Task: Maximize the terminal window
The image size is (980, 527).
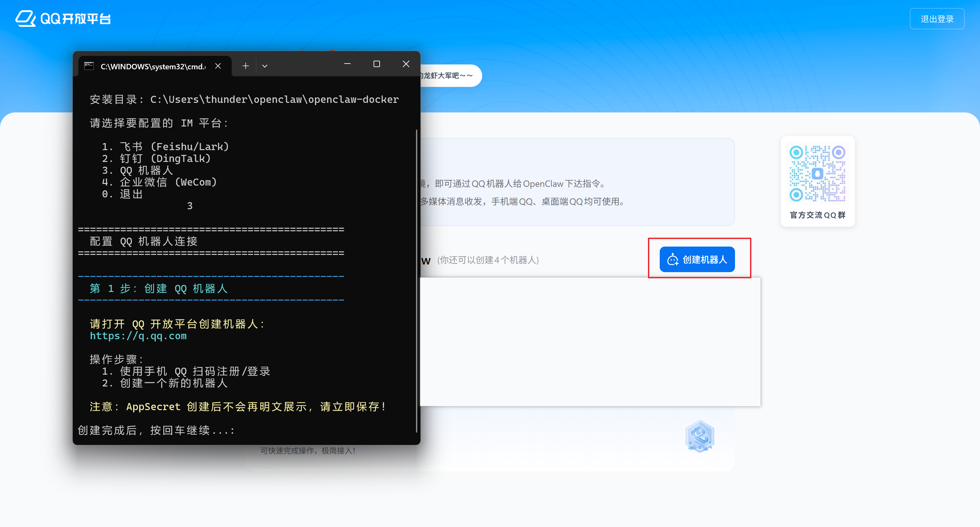Action: (377, 64)
